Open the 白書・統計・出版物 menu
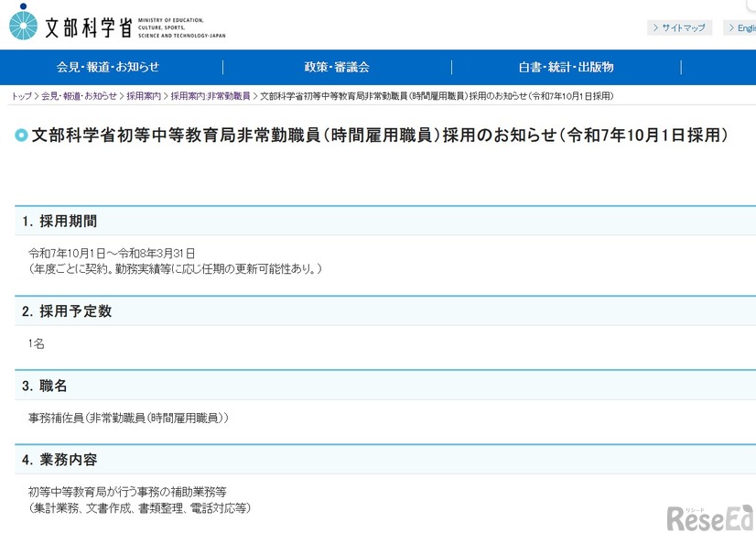This screenshot has width=756, height=533. coord(566,67)
